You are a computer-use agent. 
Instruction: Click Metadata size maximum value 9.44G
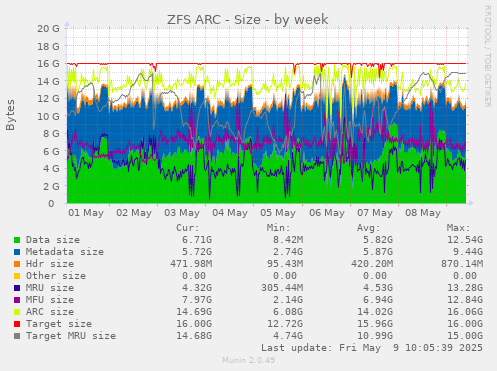468,252
